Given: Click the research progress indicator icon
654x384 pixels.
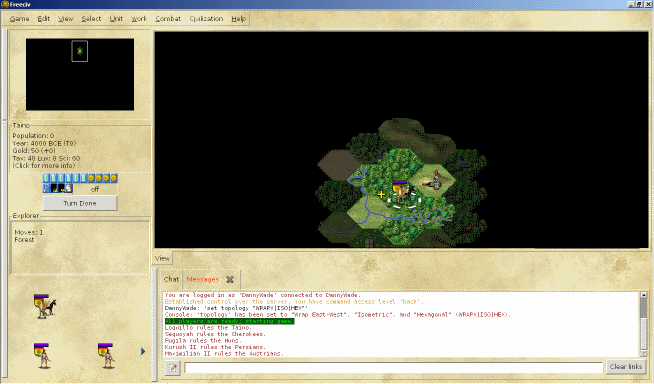Looking at the screenshot, I should pyautogui.click(x=46, y=188).
